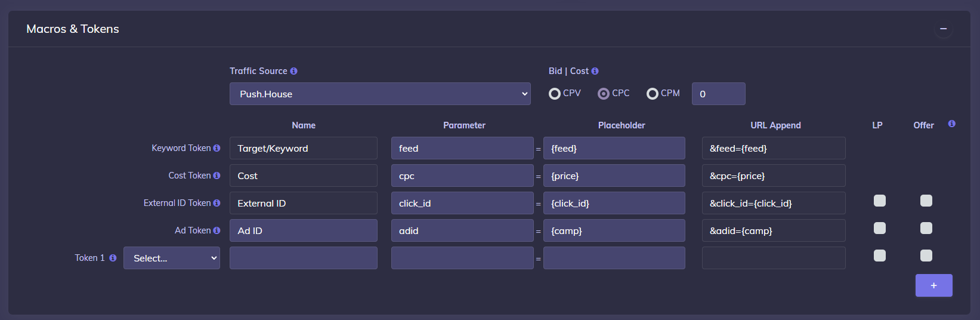
Task: Select the CPM cost model option
Action: coord(653,94)
